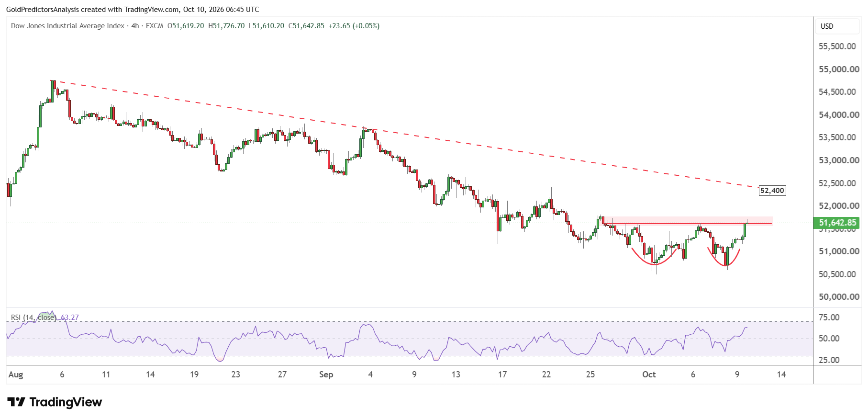Viewport: 868px width, 420px height.
Task: Click the 52,500.00 price axis label
Action: click(x=837, y=183)
